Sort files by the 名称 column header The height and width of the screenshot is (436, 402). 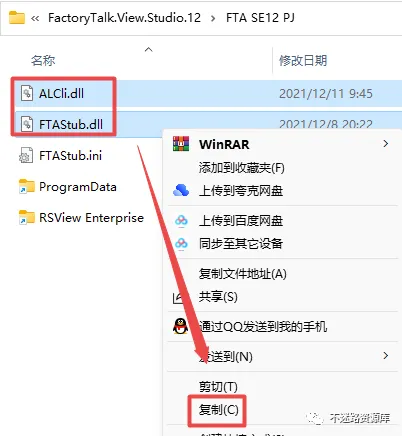click(x=43, y=61)
